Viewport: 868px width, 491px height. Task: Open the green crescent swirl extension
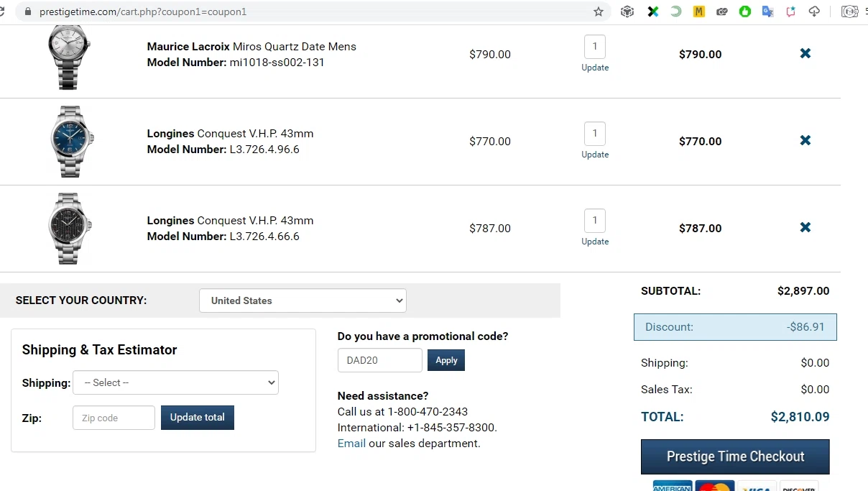[675, 12]
